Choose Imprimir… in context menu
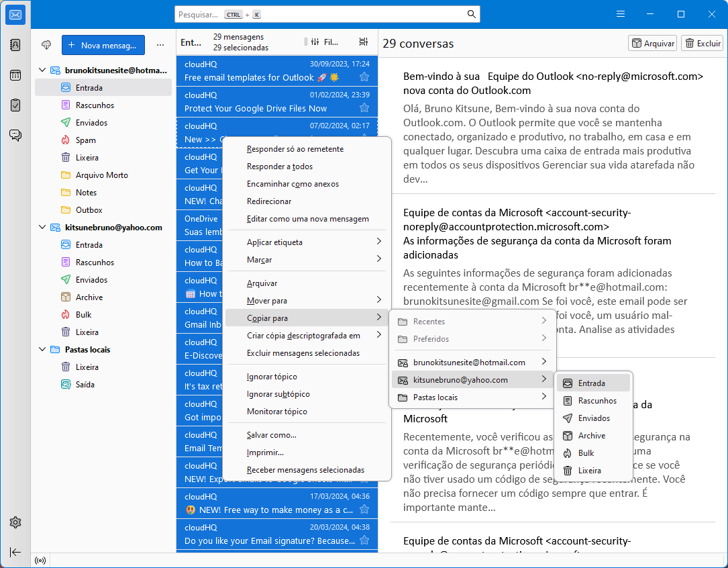This screenshot has height=568, width=728. pyautogui.click(x=307, y=453)
